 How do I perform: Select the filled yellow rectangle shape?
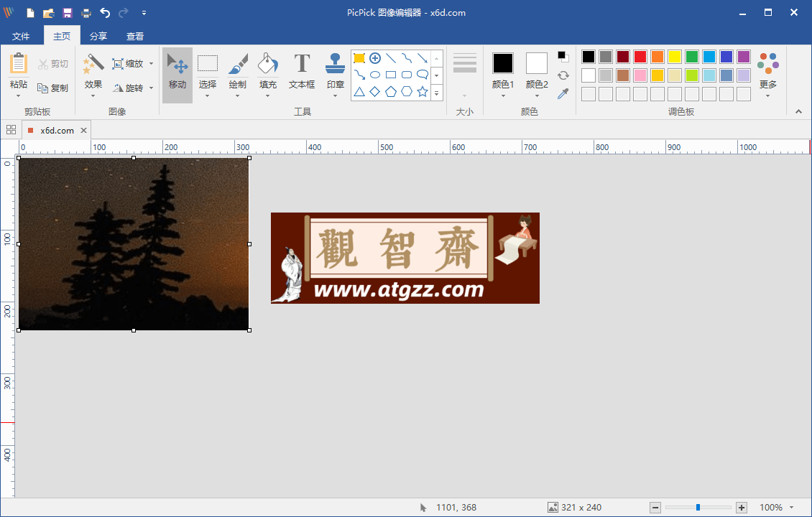(359, 58)
